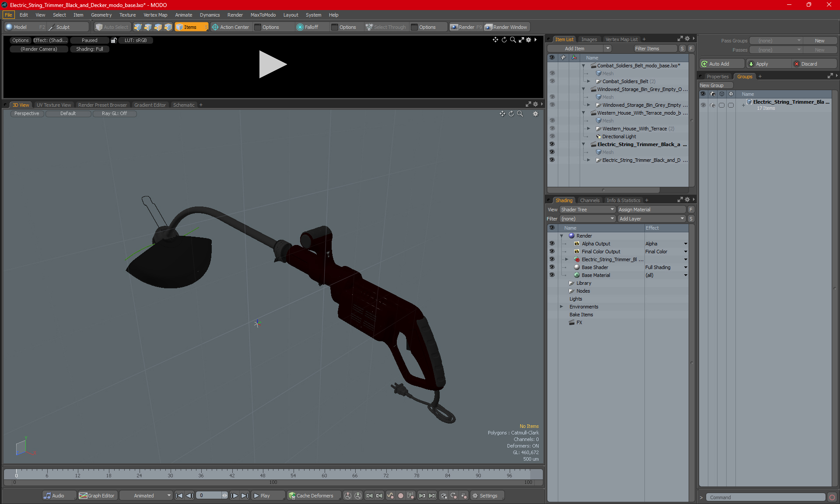Switch to Edges selection mode icon
840x504 pixels.
pos(148,27)
